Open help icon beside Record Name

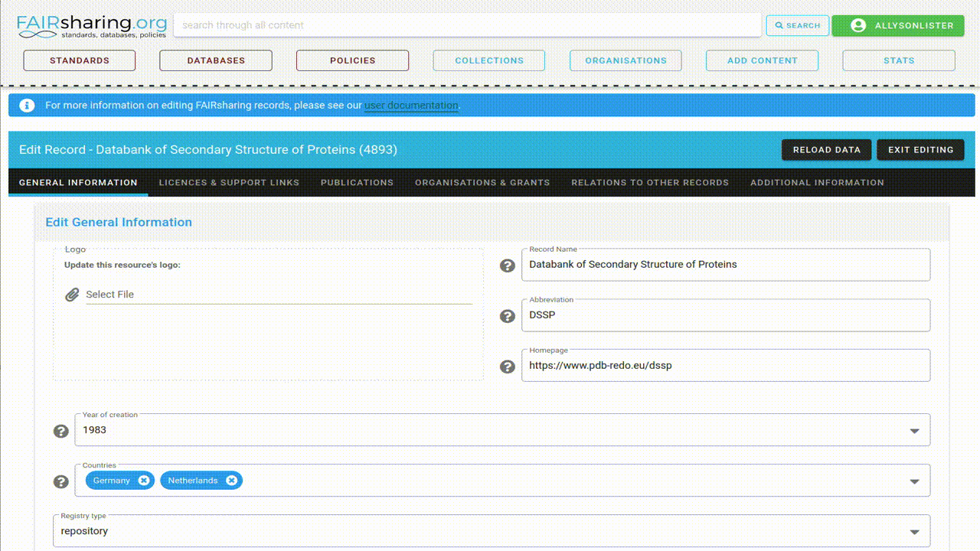pyautogui.click(x=507, y=266)
